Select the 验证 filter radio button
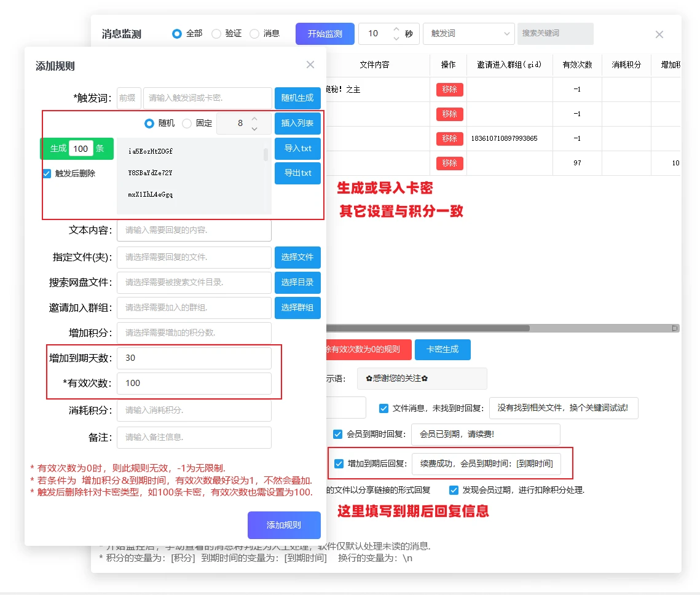This screenshot has width=700, height=595. coord(216,34)
